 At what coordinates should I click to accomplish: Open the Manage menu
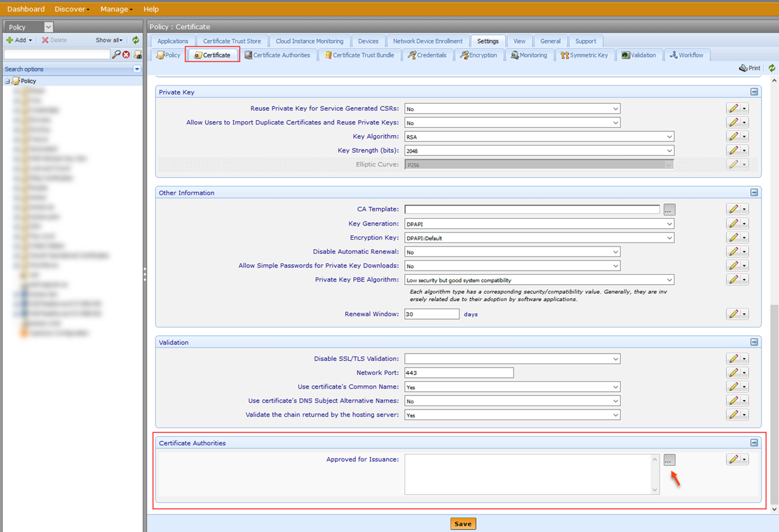tap(115, 9)
